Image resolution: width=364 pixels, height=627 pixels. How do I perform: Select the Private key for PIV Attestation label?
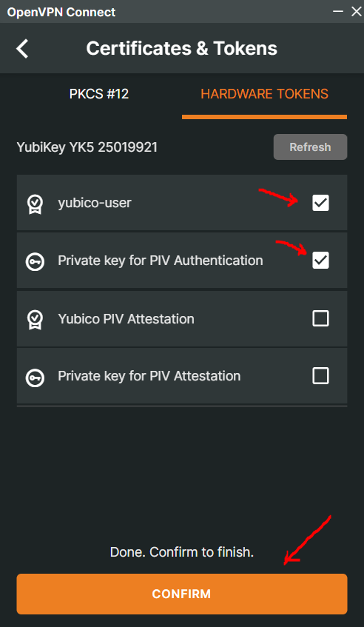(x=149, y=376)
